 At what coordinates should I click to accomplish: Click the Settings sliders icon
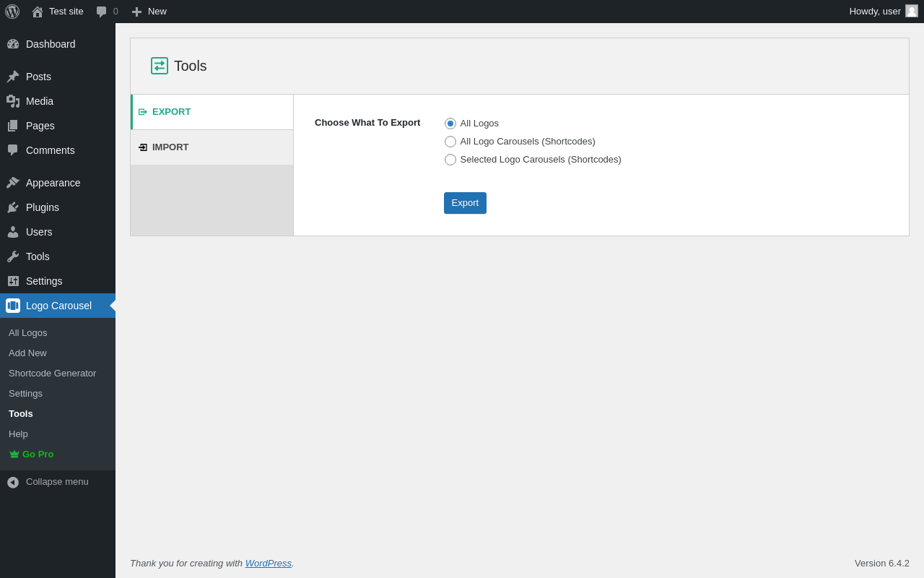(13, 281)
